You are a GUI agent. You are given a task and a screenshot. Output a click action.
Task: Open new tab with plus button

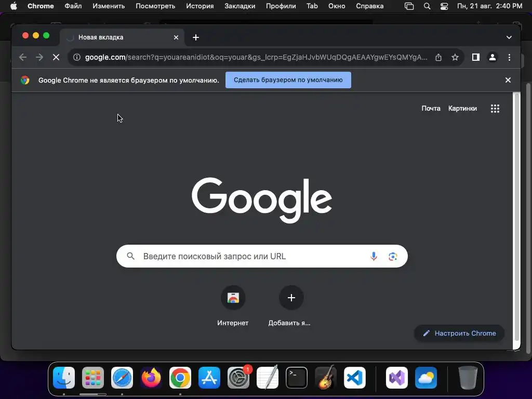point(196,37)
